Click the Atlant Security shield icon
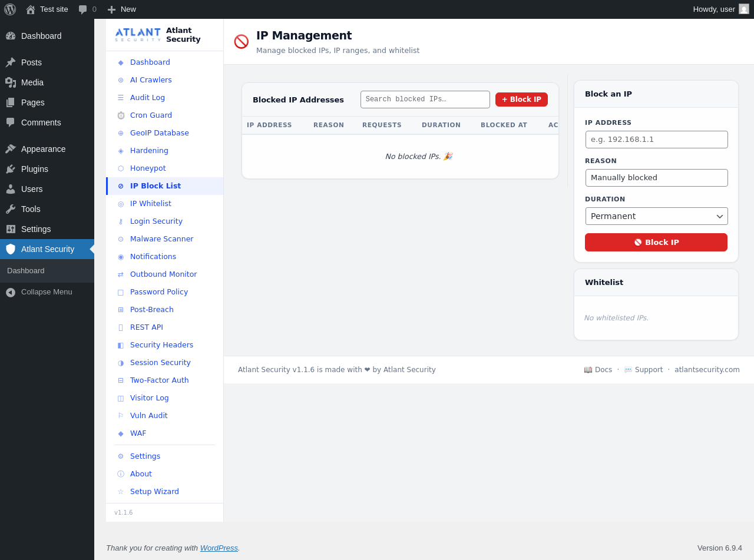The width and height of the screenshot is (754, 560). (x=11, y=249)
